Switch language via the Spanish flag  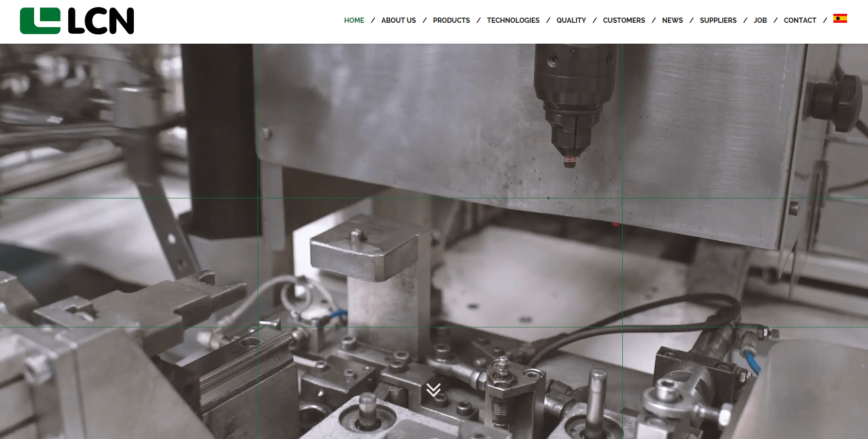840,19
